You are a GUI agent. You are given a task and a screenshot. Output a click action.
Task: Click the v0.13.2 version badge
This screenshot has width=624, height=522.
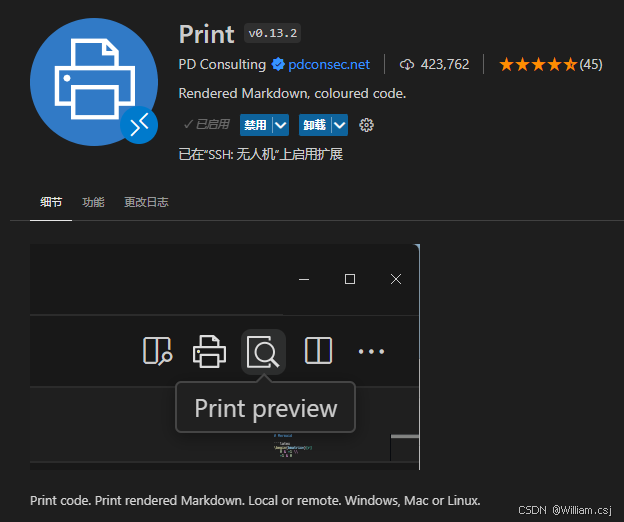(x=273, y=33)
